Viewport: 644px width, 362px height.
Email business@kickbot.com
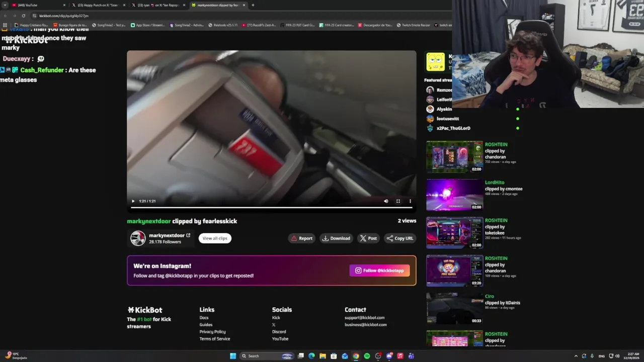point(366,325)
